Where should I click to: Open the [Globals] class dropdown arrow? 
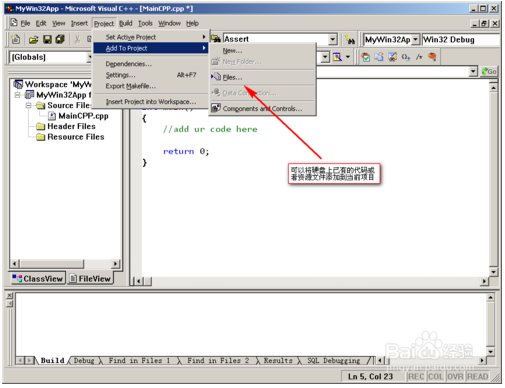[89, 57]
